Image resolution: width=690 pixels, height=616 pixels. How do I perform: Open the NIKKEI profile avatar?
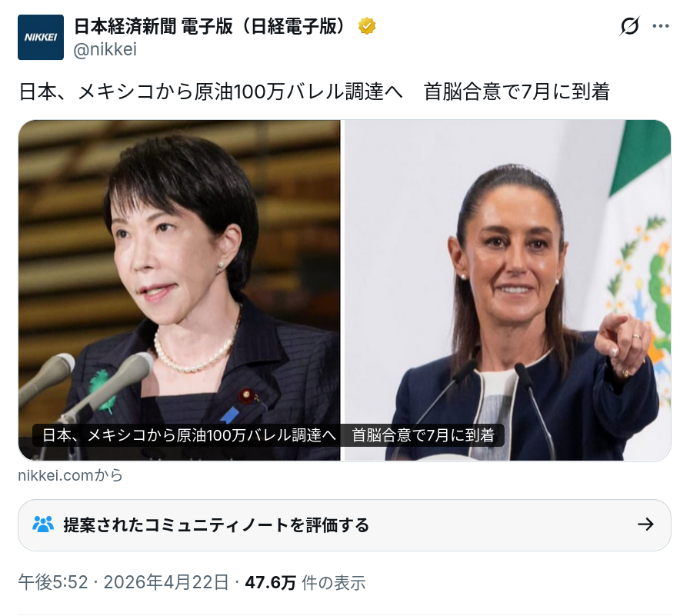[x=41, y=38]
